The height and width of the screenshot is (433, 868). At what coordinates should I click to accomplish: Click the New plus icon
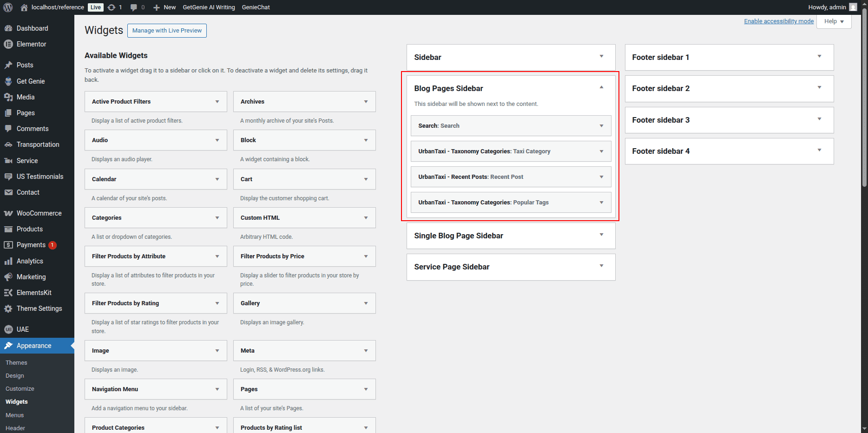[x=157, y=7]
